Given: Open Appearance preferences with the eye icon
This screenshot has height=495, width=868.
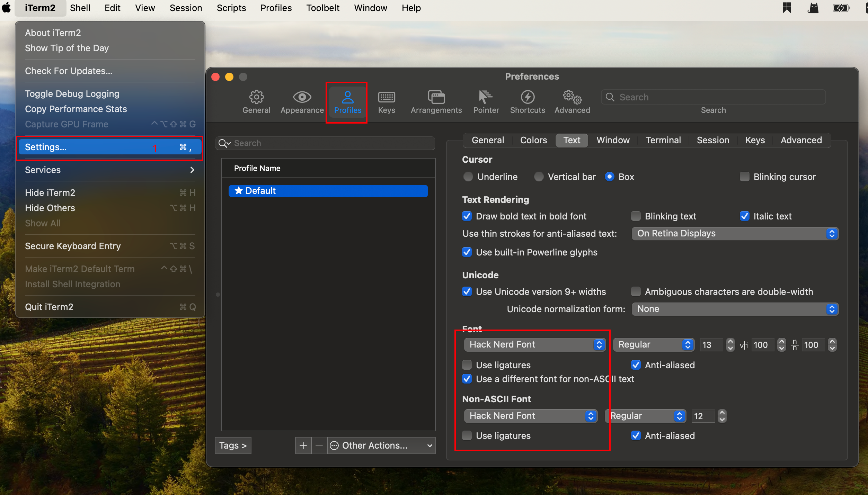Looking at the screenshot, I should [x=302, y=102].
